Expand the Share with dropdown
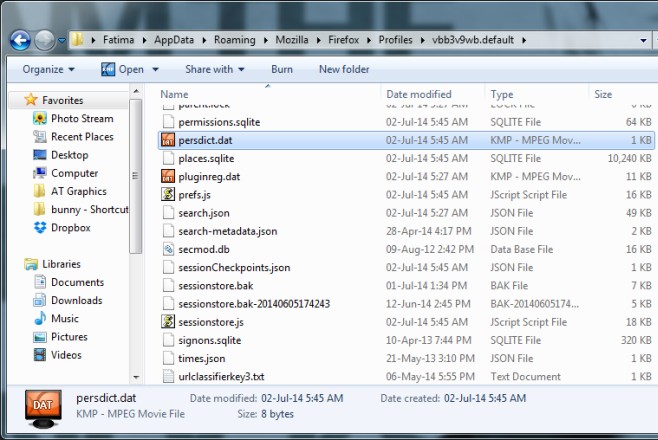Image resolution: width=658 pixels, height=440 pixels. click(x=215, y=69)
